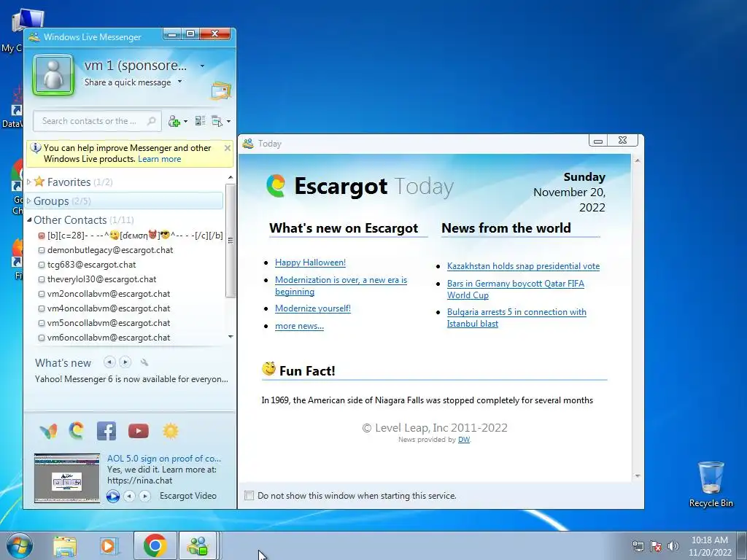Open the email inbox icon in Messenger header
The width and height of the screenshot is (747, 560).
[220, 90]
